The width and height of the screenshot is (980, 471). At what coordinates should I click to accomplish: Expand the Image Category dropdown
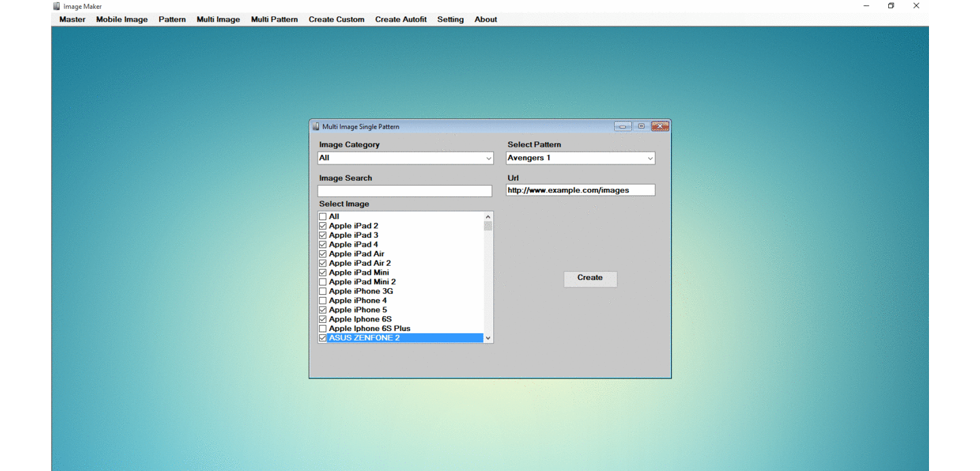pos(488,158)
